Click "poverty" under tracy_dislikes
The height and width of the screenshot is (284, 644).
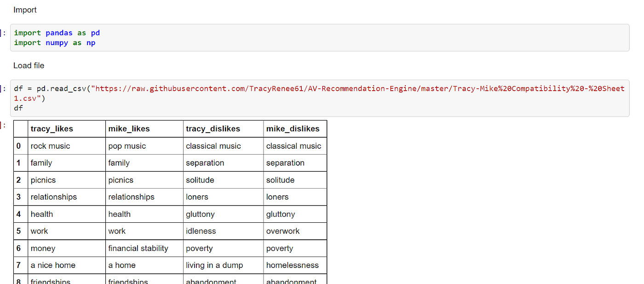(200, 248)
